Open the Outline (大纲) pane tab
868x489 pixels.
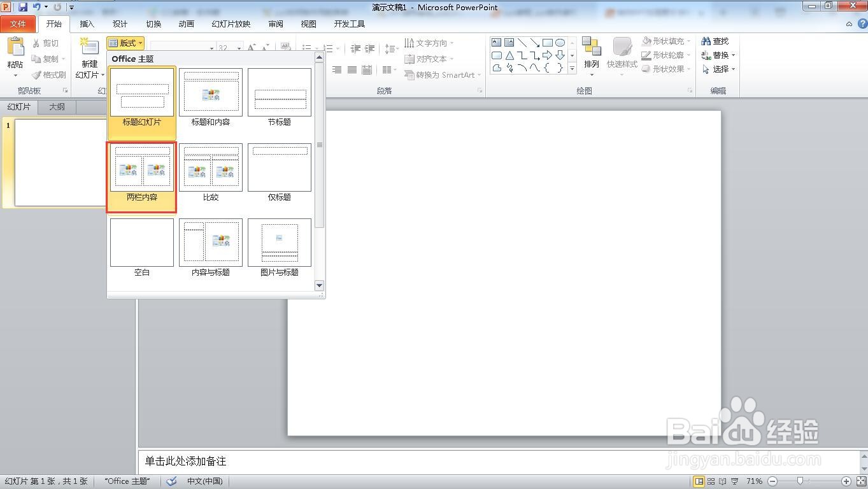tap(57, 106)
